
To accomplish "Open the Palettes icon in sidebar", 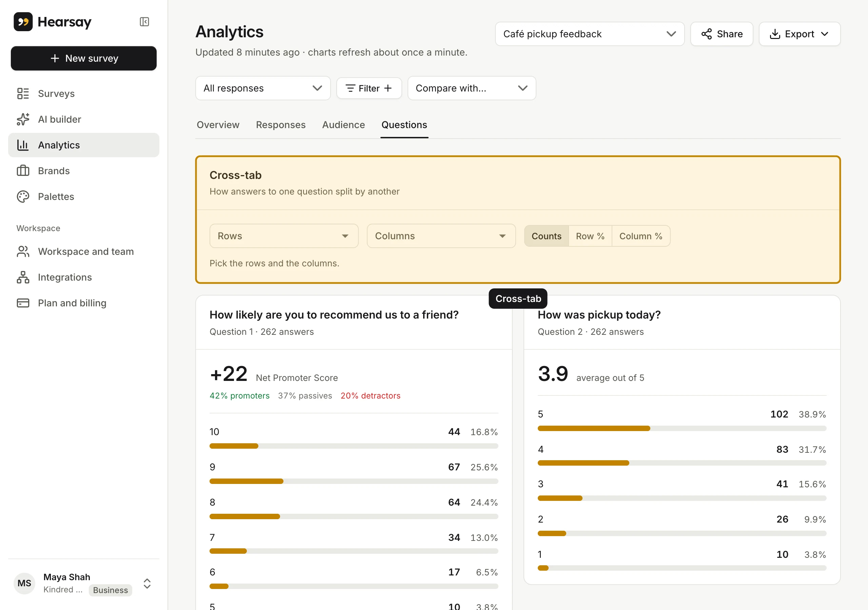I will click(23, 197).
